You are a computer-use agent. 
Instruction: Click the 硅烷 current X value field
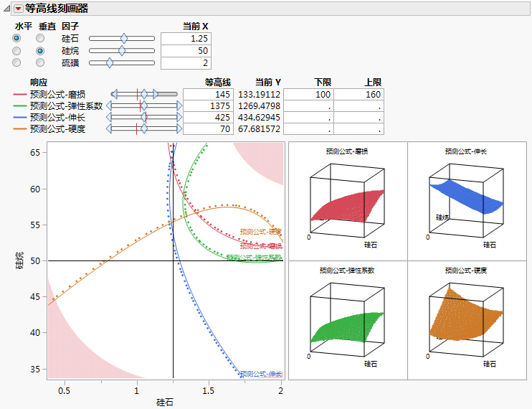click(186, 51)
